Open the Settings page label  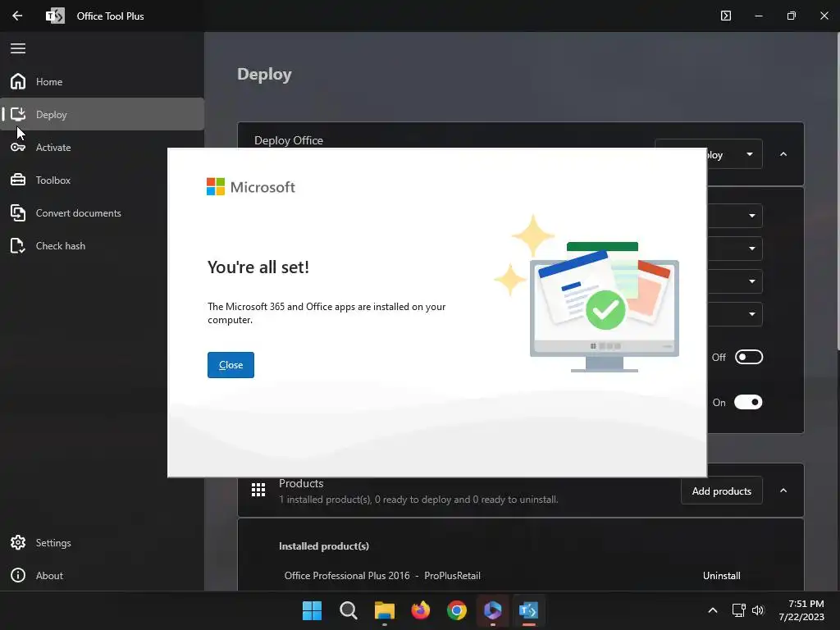click(x=53, y=543)
